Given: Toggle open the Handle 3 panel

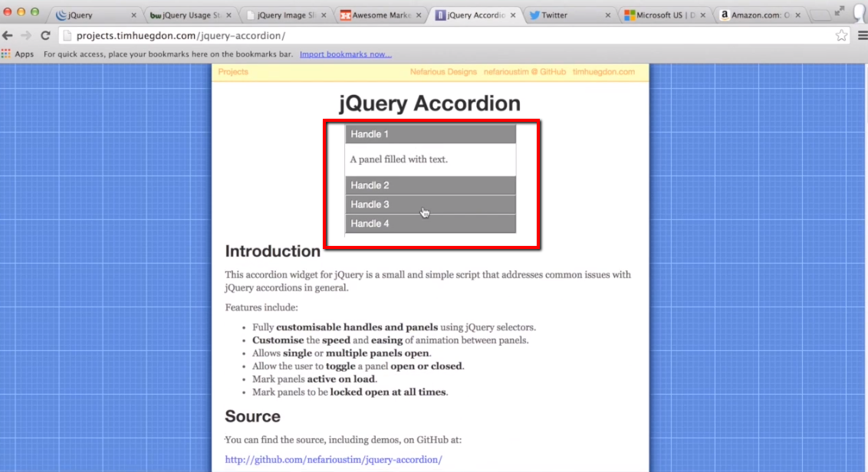Looking at the screenshot, I should pos(431,204).
